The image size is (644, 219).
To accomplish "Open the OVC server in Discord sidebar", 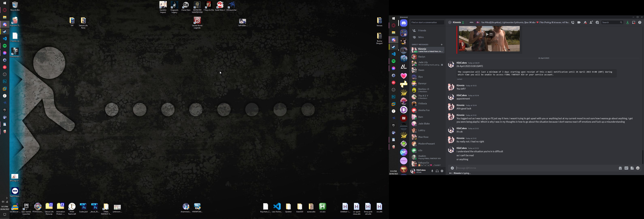I will pos(404,152).
